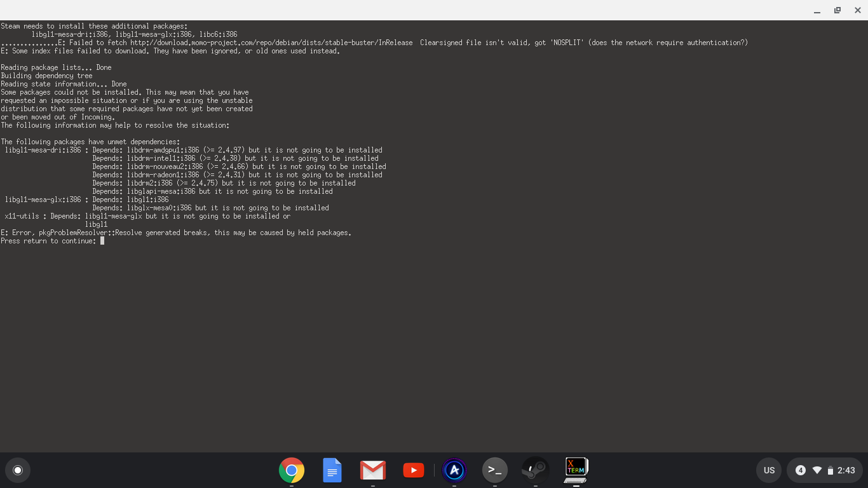Minimize the XTerm window

817,11
